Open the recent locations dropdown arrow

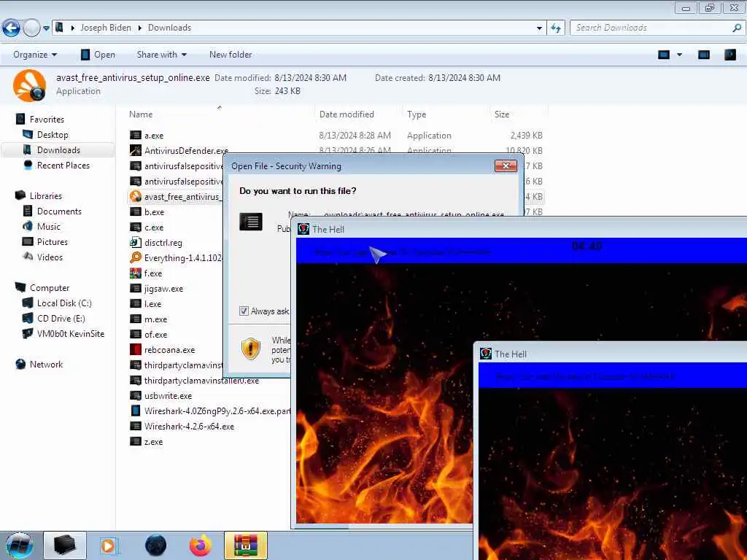46,28
